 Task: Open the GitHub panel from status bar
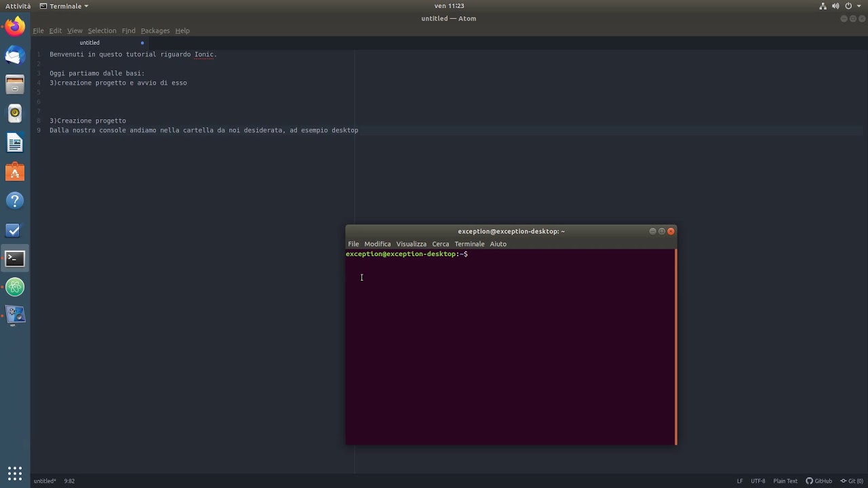[819, 481]
